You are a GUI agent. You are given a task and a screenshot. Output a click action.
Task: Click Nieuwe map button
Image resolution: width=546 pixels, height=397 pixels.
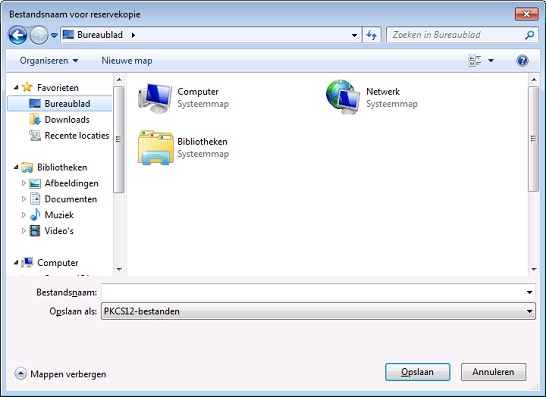tap(127, 61)
